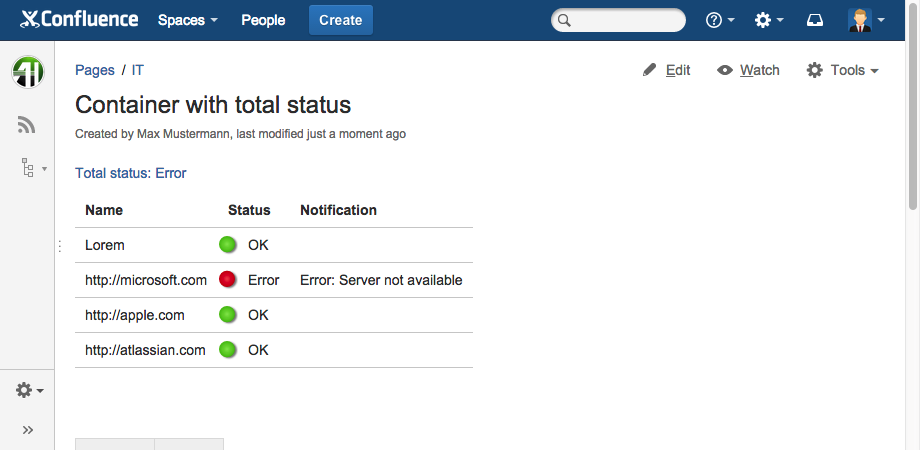Open the notifications tray icon
This screenshot has width=920, height=450.
[814, 20]
